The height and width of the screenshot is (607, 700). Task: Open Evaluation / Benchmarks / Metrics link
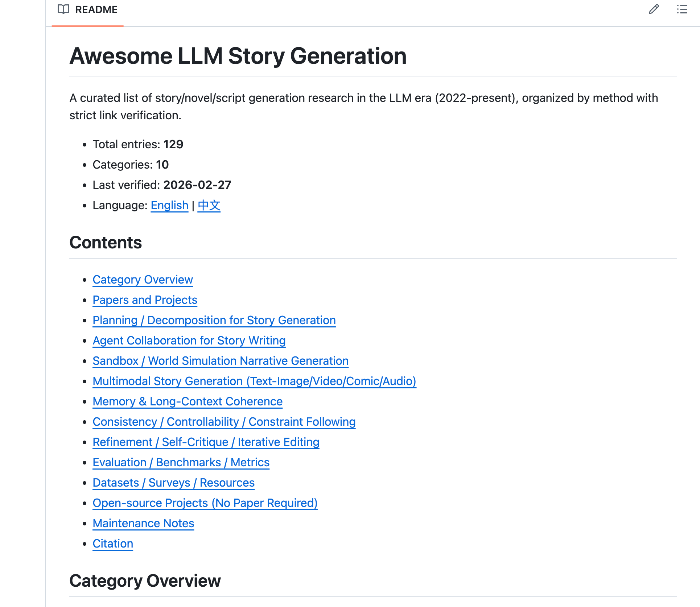coord(181,462)
